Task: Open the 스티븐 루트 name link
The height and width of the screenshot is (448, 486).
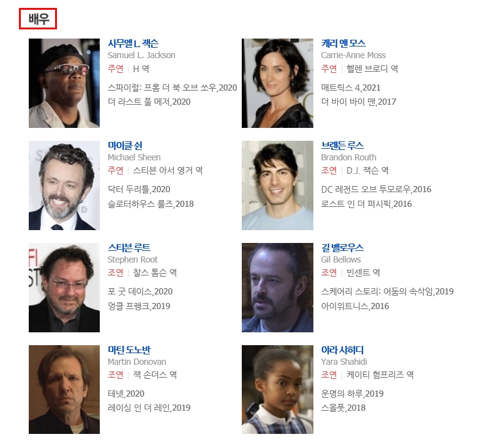Action: pyautogui.click(x=129, y=248)
